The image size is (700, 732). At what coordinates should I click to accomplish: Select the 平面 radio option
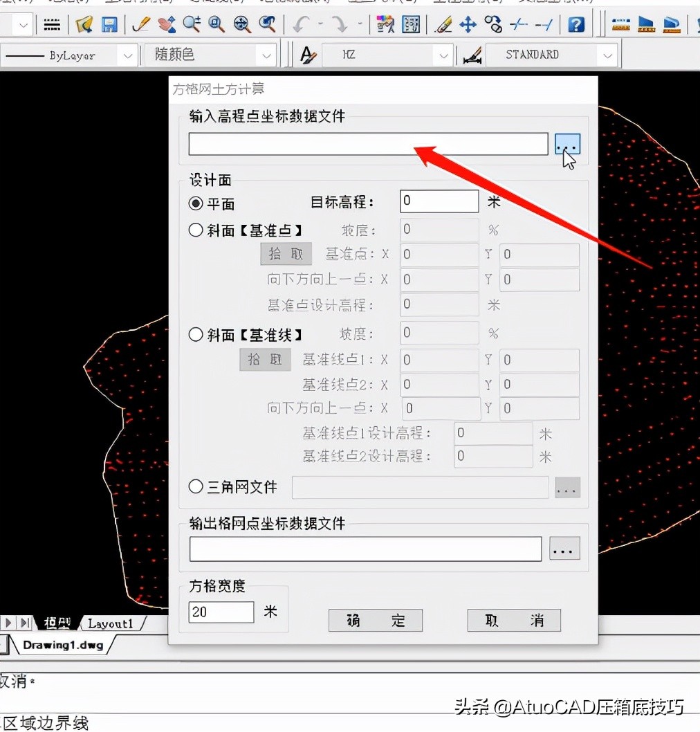(x=196, y=203)
